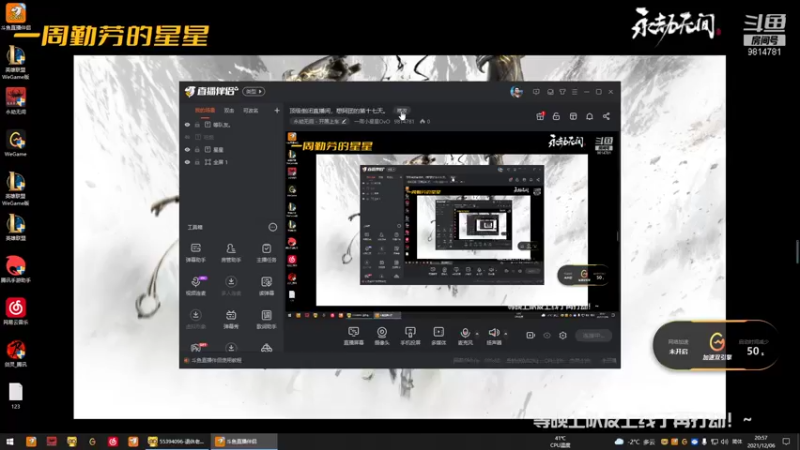Open the 123 file on the desktop
The image size is (800, 450).
pos(15,396)
